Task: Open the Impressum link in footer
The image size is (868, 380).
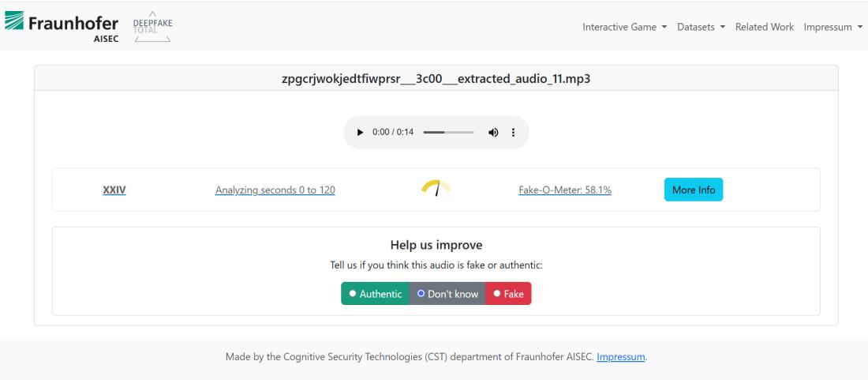Action: (621, 358)
